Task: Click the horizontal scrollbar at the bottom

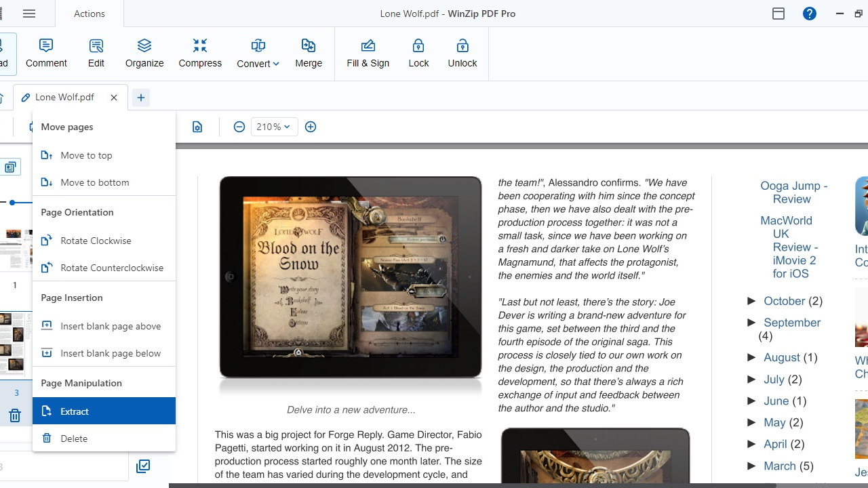Action: (473, 485)
